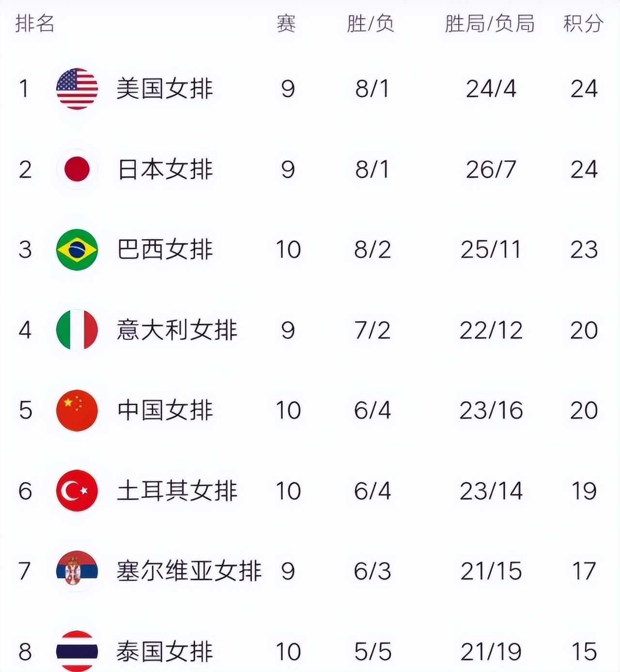Open the 美国女排 team link
Screen dimensions: 620x672
pos(165,89)
